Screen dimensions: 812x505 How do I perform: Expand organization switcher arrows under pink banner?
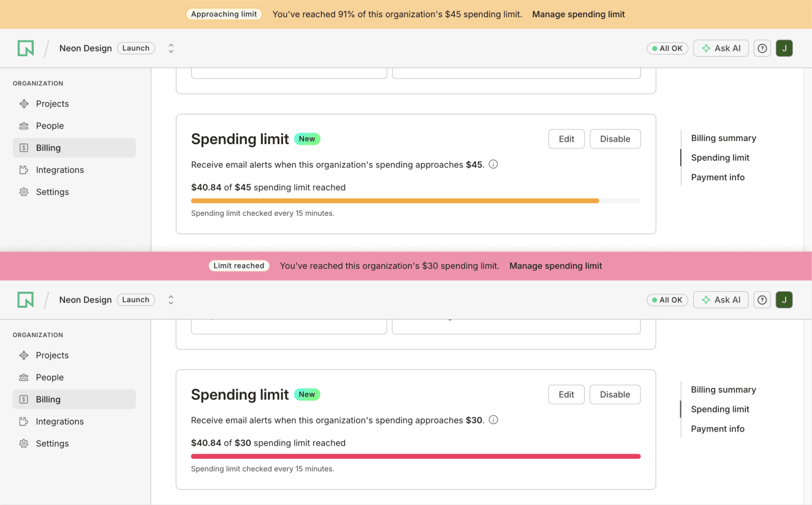[x=171, y=300]
